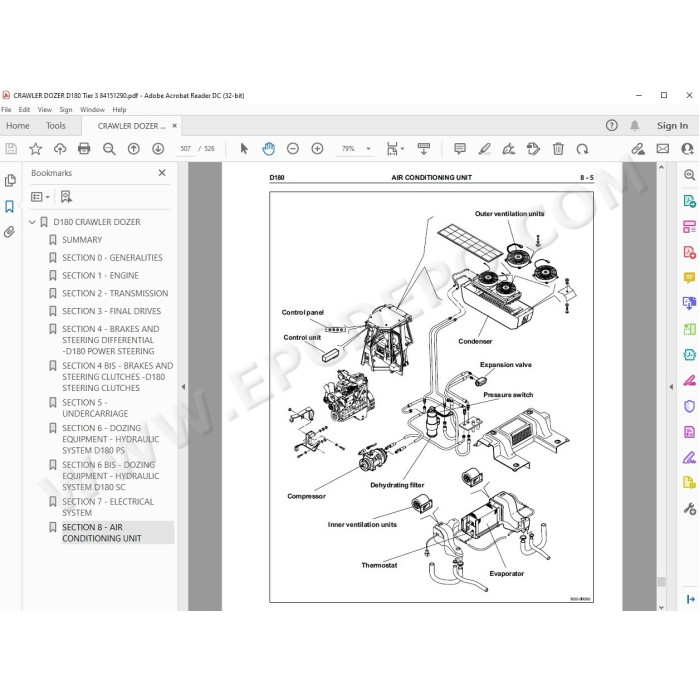This screenshot has width=700, height=700.
Task: Share a link to this file
Action: click(638, 149)
